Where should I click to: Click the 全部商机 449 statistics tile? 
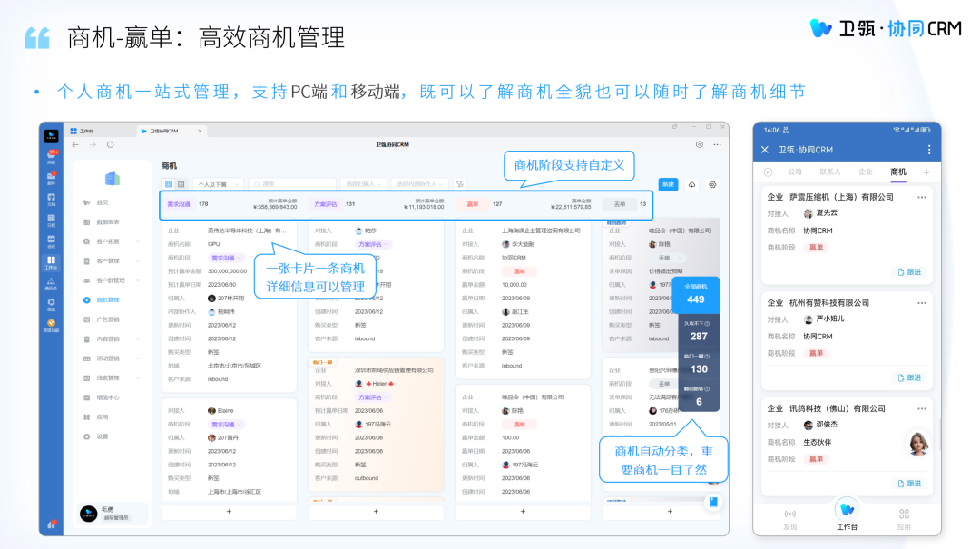coord(695,294)
